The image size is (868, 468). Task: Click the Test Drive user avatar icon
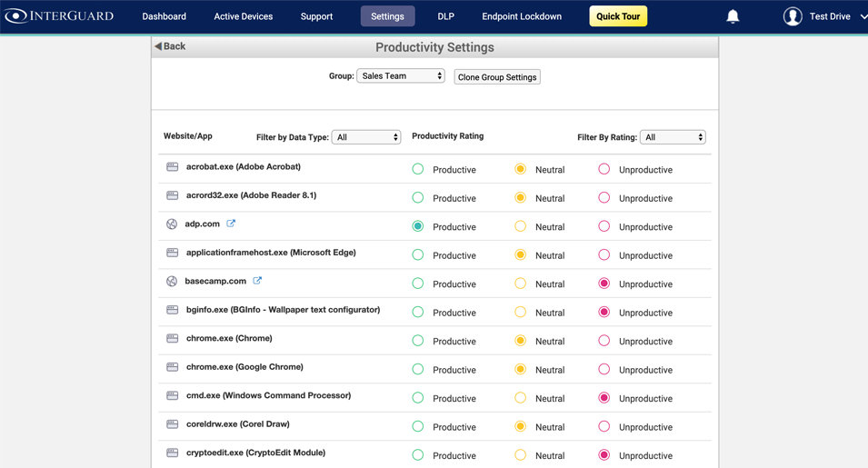793,16
